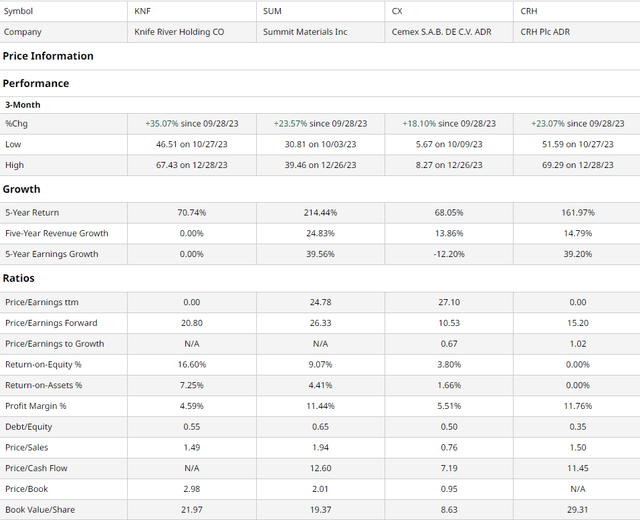Click the high 69.29 on 12/28/23 cell
Viewport: 640px width, 520px height.
pos(578,165)
